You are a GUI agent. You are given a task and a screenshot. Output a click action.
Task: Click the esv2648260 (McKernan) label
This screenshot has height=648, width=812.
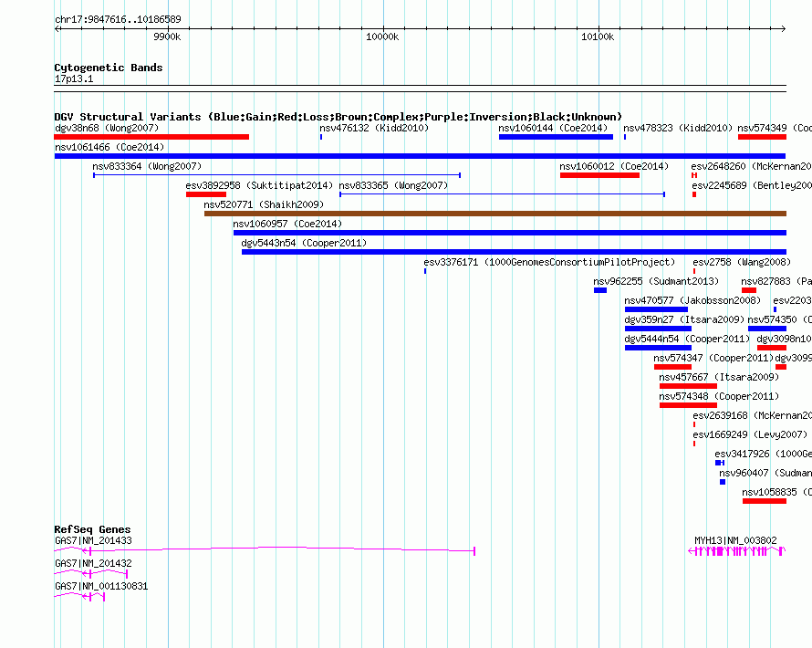[x=752, y=166]
